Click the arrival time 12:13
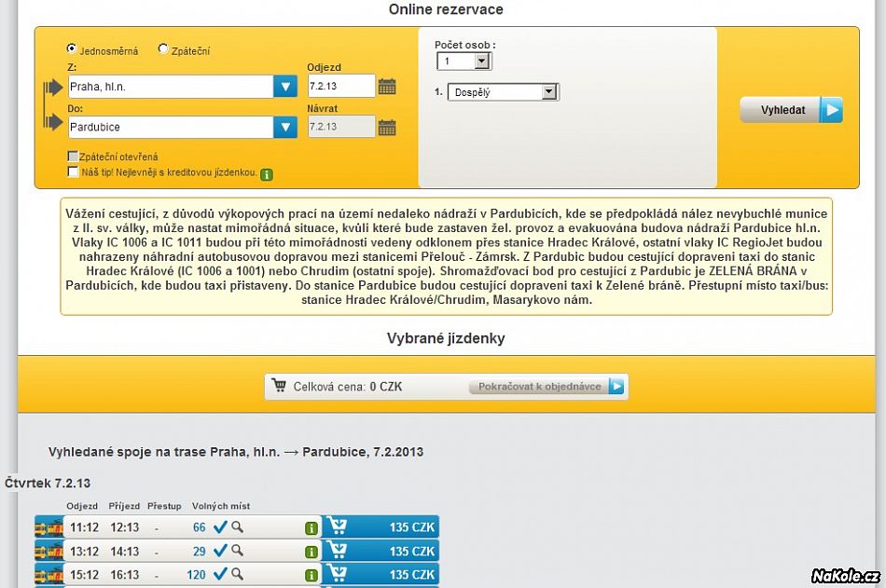Viewport: 886px width, 588px height. pos(124,527)
